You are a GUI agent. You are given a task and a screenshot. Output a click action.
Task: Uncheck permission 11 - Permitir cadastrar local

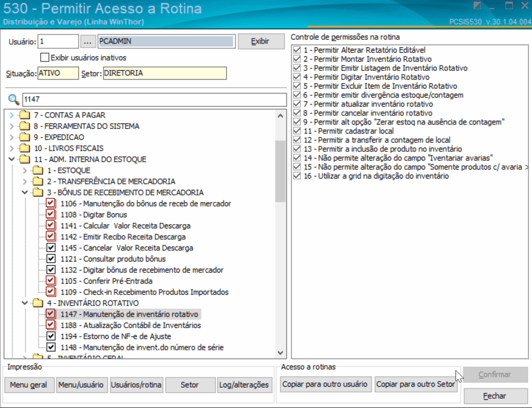[x=297, y=131]
